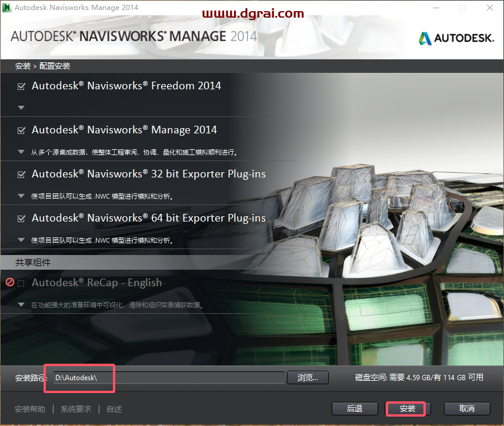The image size is (504, 426).
Task: Click the 后退 back button
Action: point(355,408)
